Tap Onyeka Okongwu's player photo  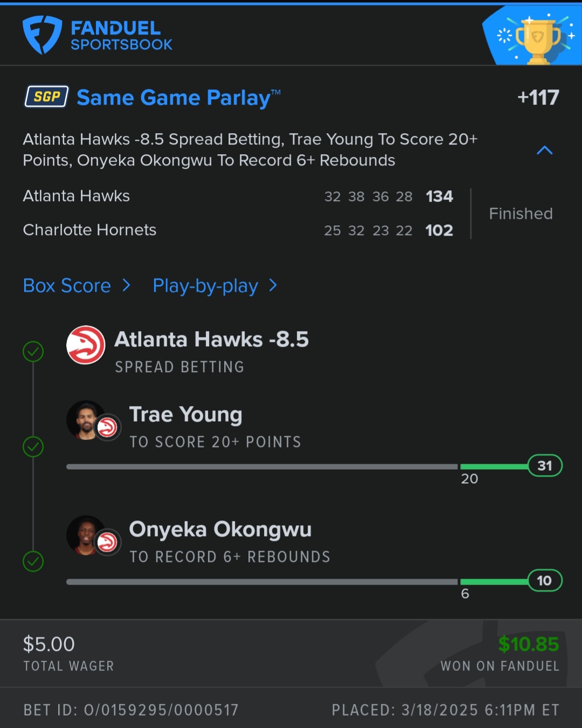85,534
